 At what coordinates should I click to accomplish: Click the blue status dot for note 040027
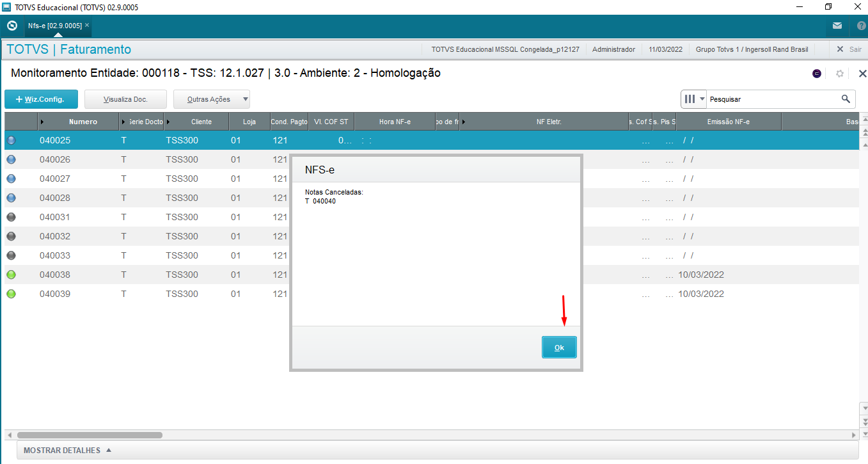pyautogui.click(x=11, y=179)
